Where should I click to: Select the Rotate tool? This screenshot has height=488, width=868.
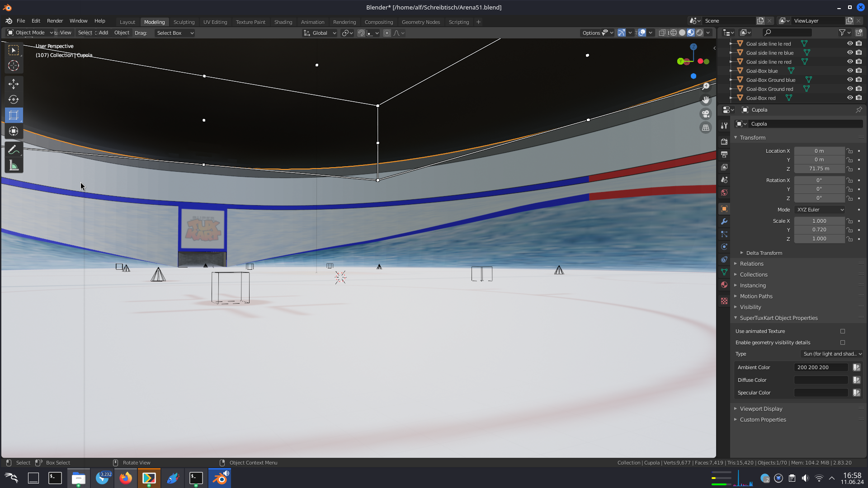point(14,99)
